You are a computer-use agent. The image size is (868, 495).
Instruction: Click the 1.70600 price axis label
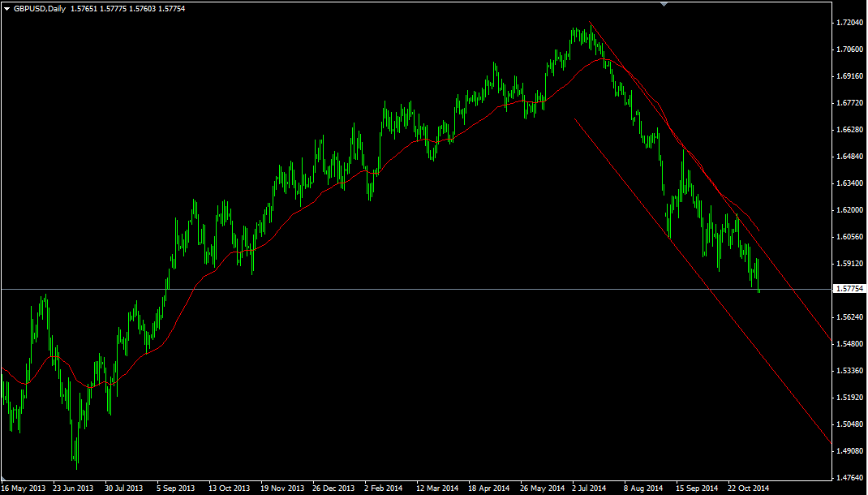[x=849, y=49]
